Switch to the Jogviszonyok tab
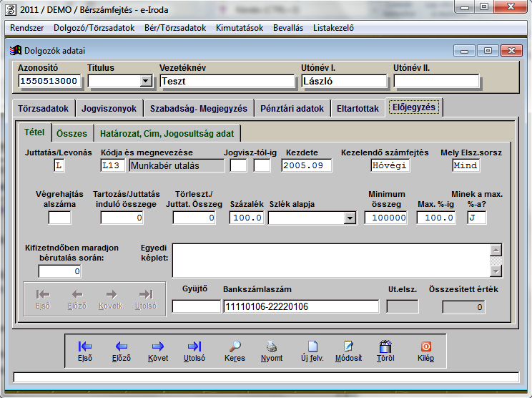This screenshot has height=398, width=532. tap(109, 109)
